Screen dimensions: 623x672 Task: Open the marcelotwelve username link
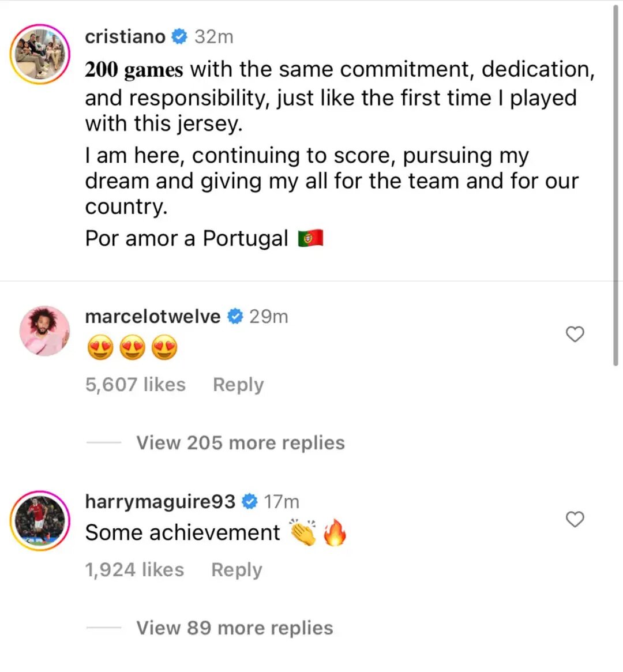coord(152,316)
